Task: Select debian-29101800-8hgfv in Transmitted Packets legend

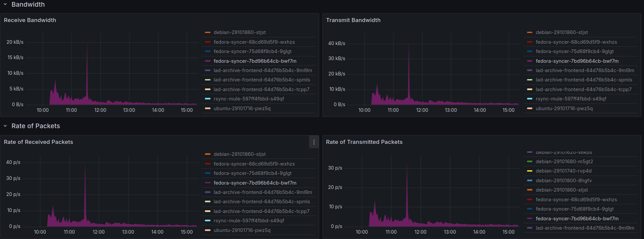Action: (563, 181)
